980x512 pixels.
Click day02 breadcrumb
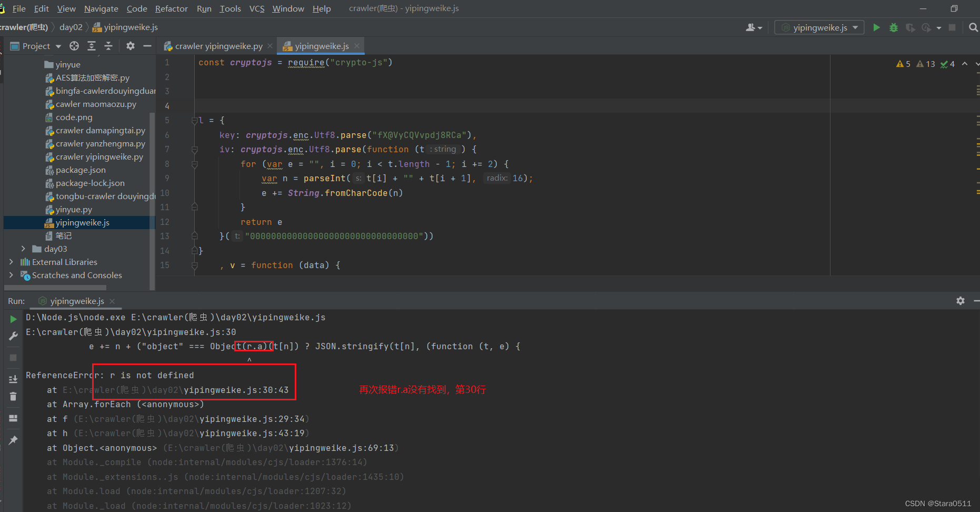[71, 27]
